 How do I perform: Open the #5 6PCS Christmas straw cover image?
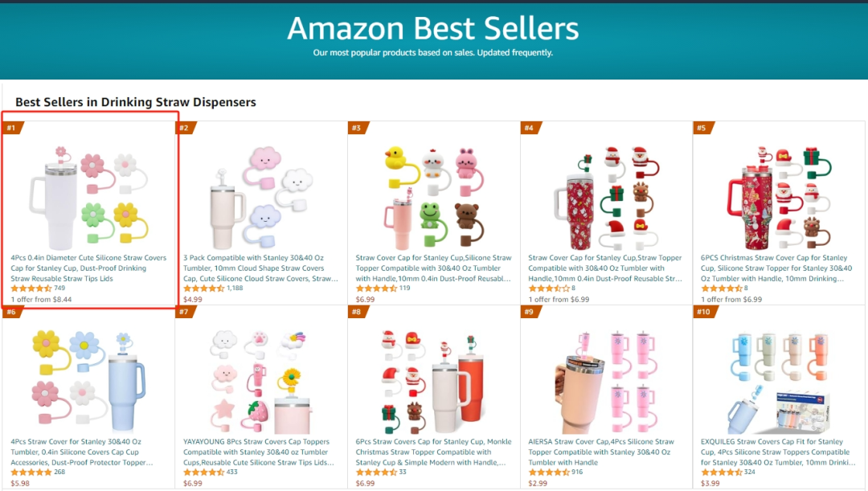pos(779,197)
